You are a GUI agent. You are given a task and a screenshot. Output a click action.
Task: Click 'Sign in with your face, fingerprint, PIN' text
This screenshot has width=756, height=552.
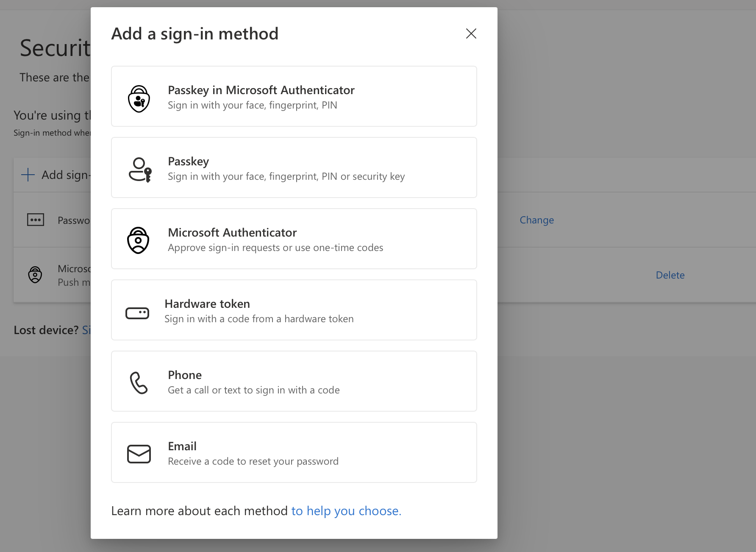tap(253, 105)
